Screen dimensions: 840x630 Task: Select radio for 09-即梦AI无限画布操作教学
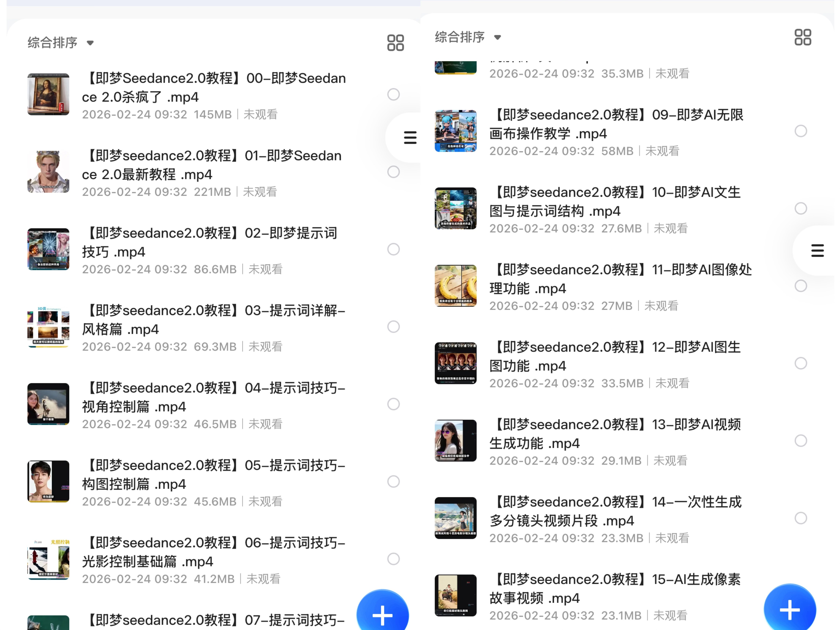point(800,131)
